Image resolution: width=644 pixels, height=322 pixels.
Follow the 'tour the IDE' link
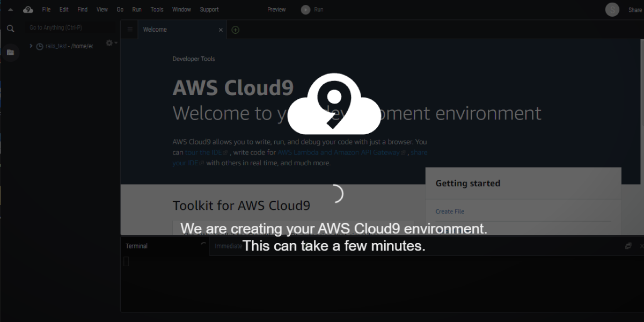pyautogui.click(x=207, y=152)
